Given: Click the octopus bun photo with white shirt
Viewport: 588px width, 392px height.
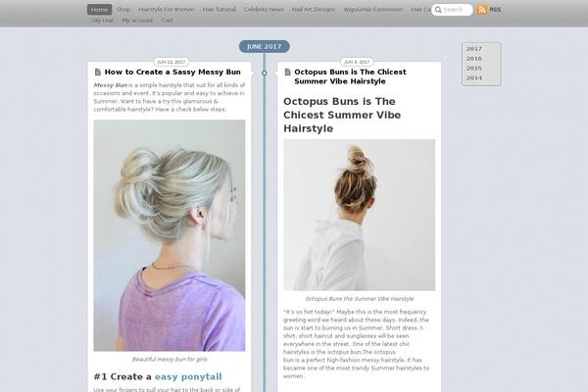Looking at the screenshot, I should 360,215.
